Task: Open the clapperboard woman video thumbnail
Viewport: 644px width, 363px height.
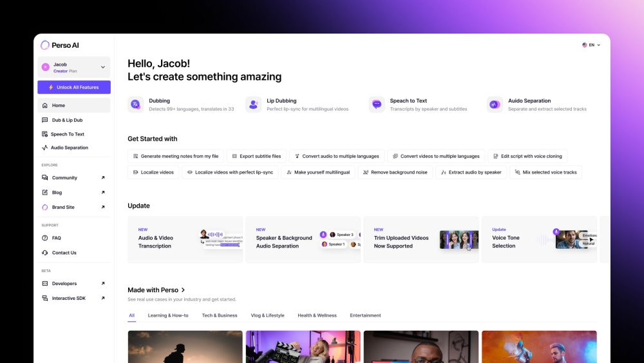Action: (x=303, y=346)
